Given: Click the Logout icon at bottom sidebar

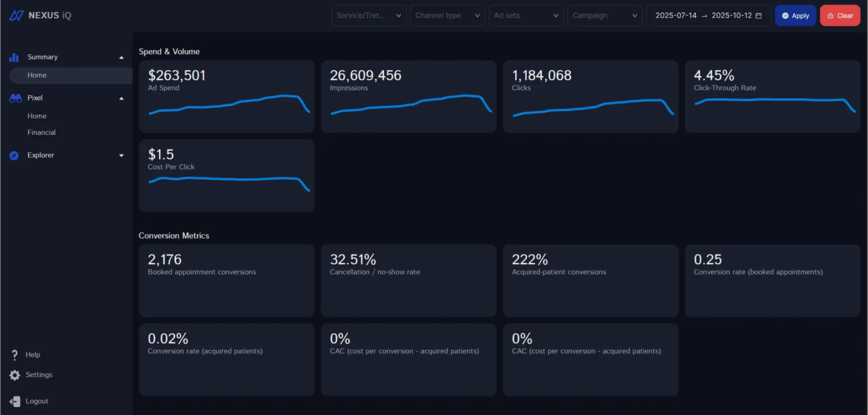Looking at the screenshot, I should (x=14, y=401).
